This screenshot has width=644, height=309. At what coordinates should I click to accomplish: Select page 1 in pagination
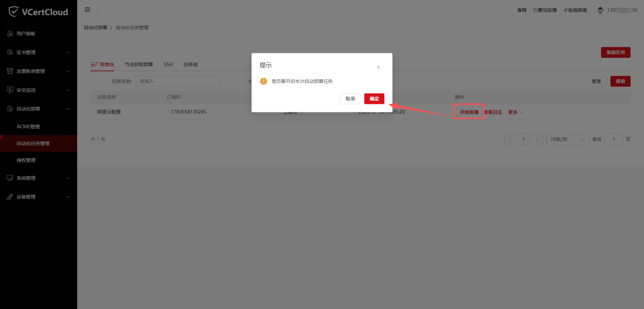coord(524,139)
